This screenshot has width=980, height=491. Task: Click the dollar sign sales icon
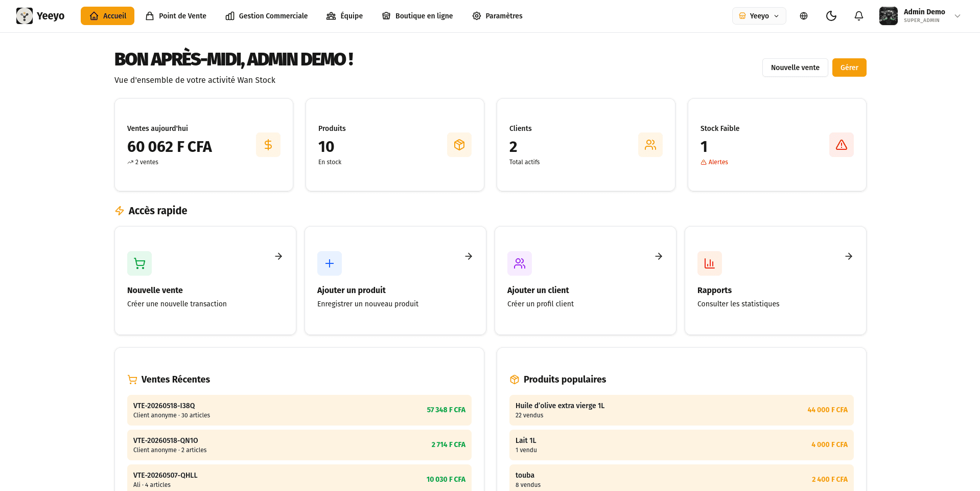click(268, 145)
